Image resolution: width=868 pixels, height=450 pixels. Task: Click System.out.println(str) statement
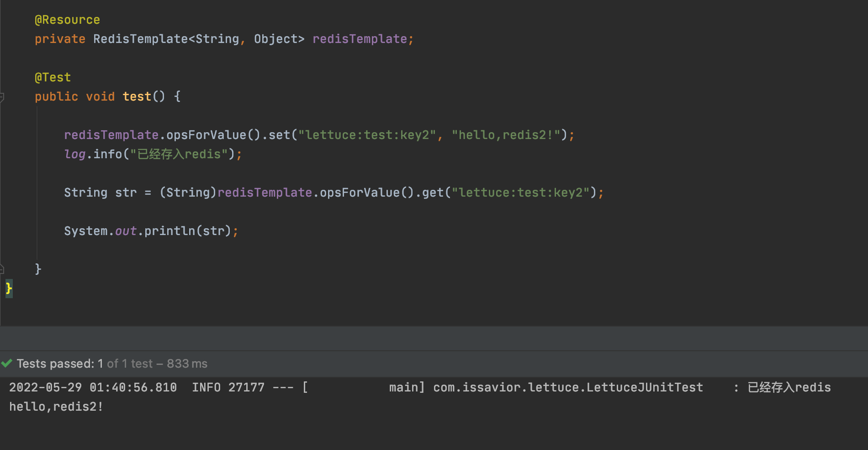(x=151, y=231)
